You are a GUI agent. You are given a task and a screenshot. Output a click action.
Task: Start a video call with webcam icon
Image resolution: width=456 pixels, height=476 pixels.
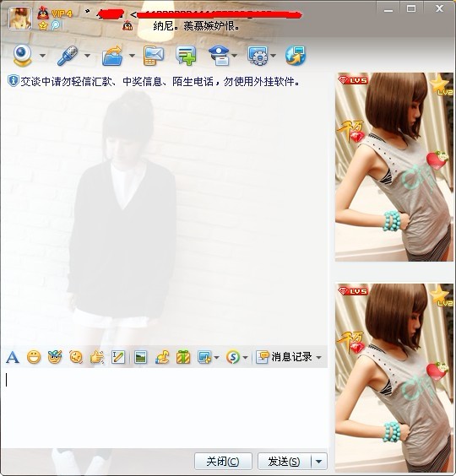tap(22, 56)
